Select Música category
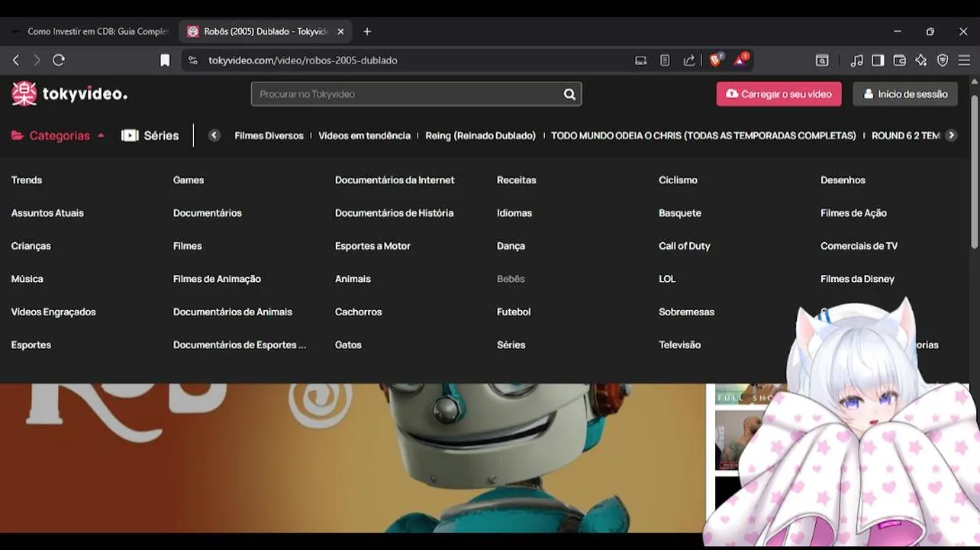 pyautogui.click(x=27, y=279)
